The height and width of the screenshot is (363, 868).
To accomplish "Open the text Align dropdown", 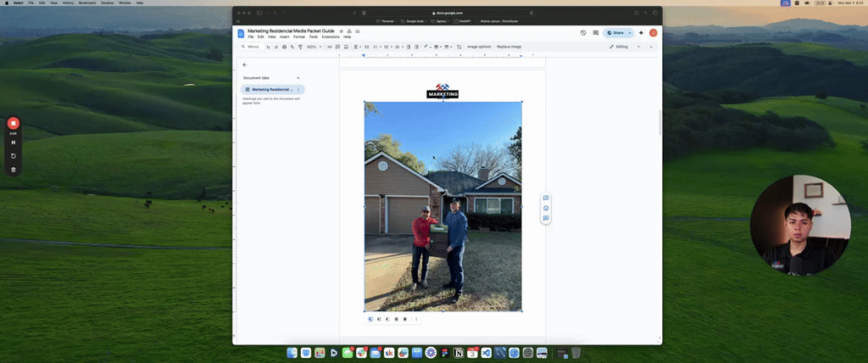I will pos(358,47).
